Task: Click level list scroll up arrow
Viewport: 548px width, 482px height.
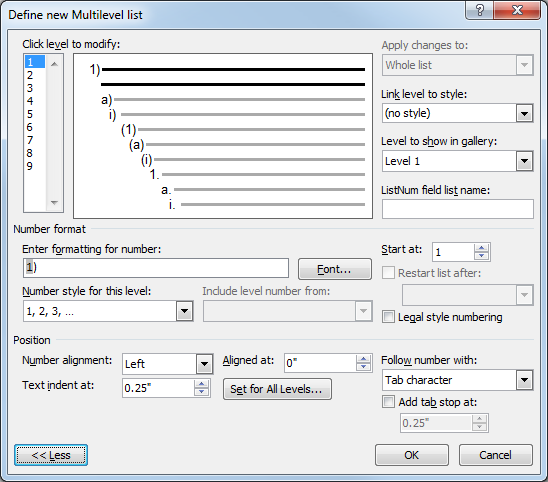Action: point(54,64)
